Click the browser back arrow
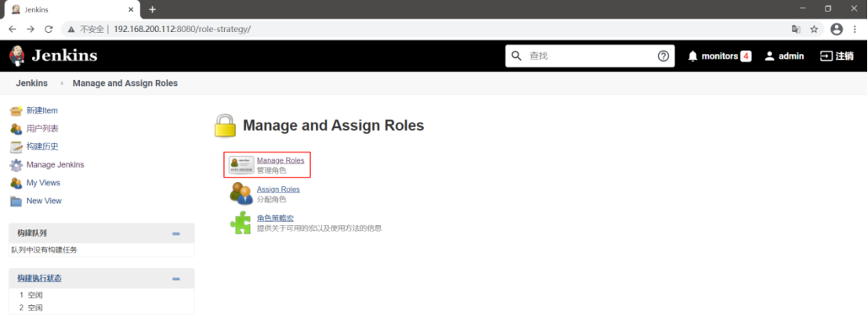868x316 pixels. click(13, 29)
